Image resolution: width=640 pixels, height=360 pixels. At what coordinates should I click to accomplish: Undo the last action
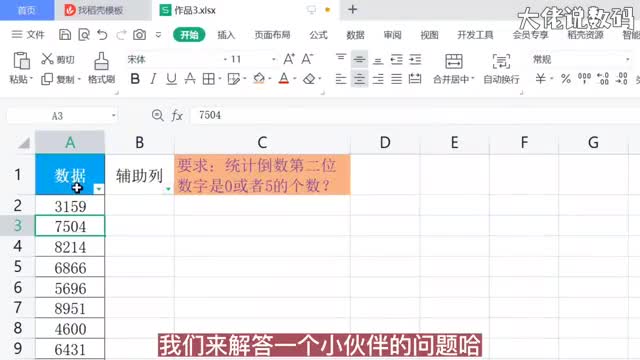(x=102, y=35)
